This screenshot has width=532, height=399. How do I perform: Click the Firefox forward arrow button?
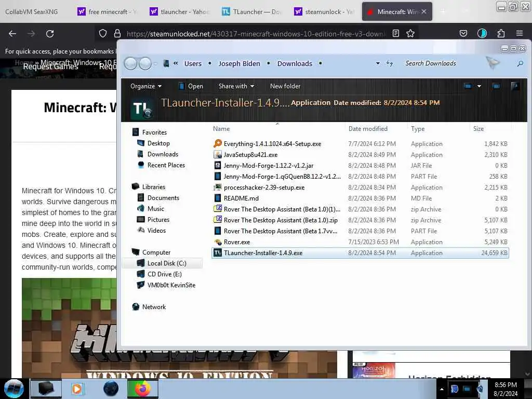tap(31, 34)
